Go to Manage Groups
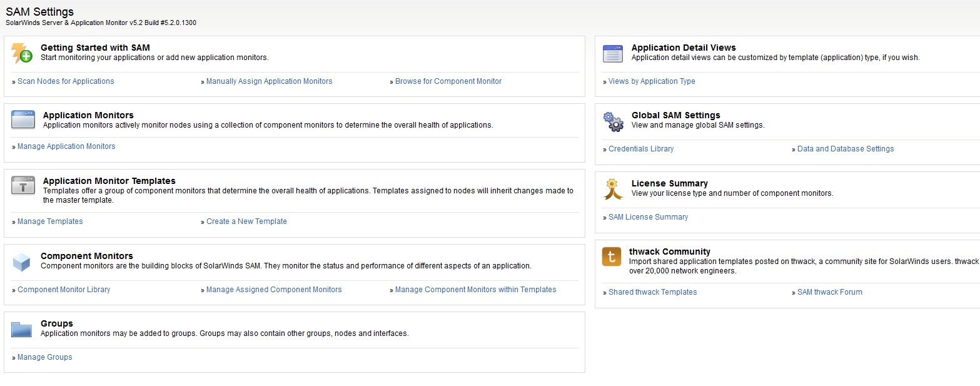Viewport: 980px width, 386px height. click(x=45, y=357)
